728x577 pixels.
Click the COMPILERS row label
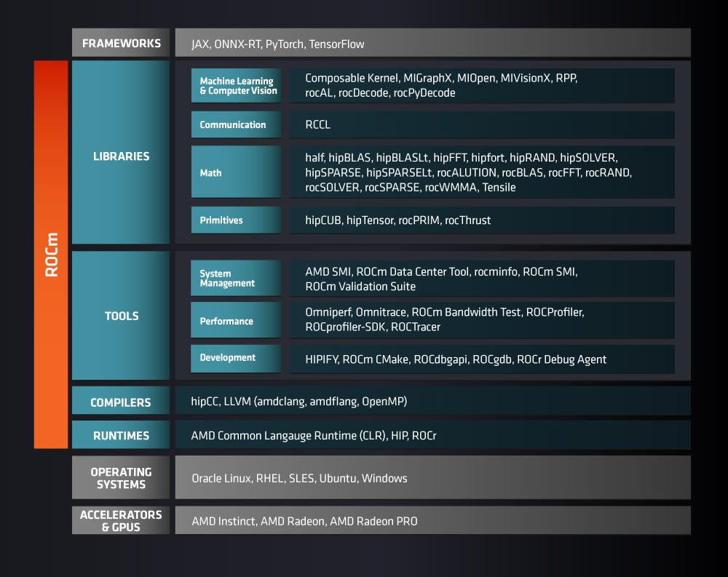120,401
